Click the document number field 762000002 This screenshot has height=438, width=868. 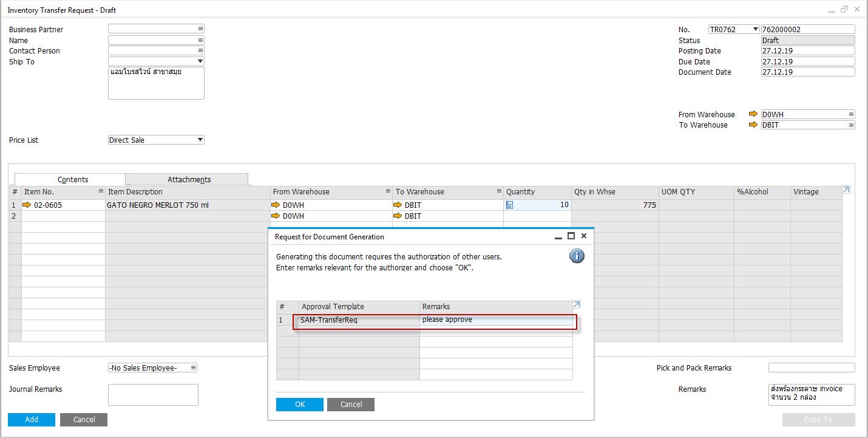tap(808, 29)
